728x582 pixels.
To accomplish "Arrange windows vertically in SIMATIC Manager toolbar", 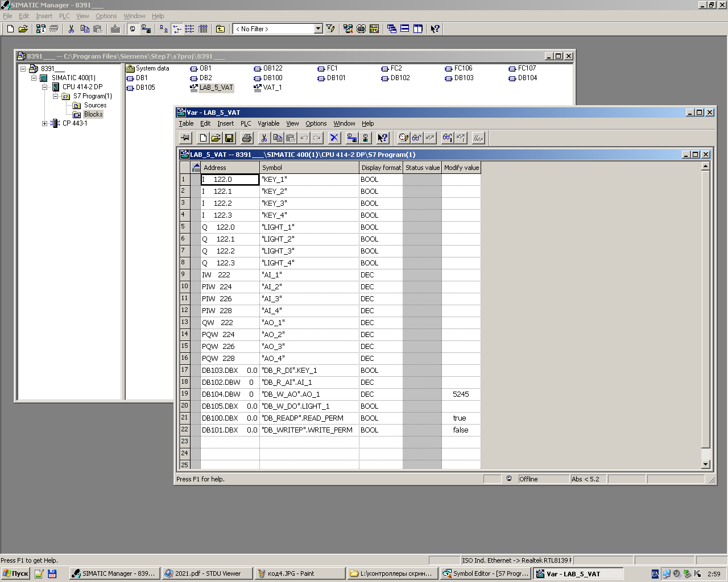I will point(418,29).
